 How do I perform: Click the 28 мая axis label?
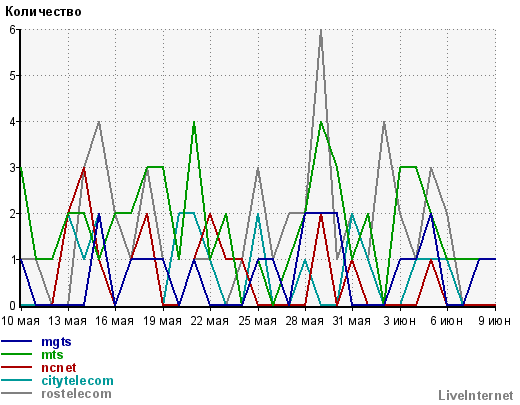pos(305,321)
